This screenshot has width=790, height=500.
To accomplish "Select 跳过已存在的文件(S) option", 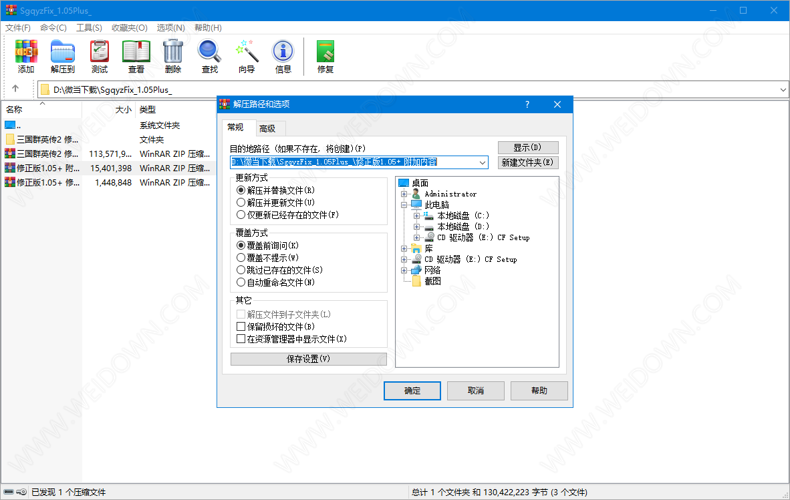I will pyautogui.click(x=280, y=270).
